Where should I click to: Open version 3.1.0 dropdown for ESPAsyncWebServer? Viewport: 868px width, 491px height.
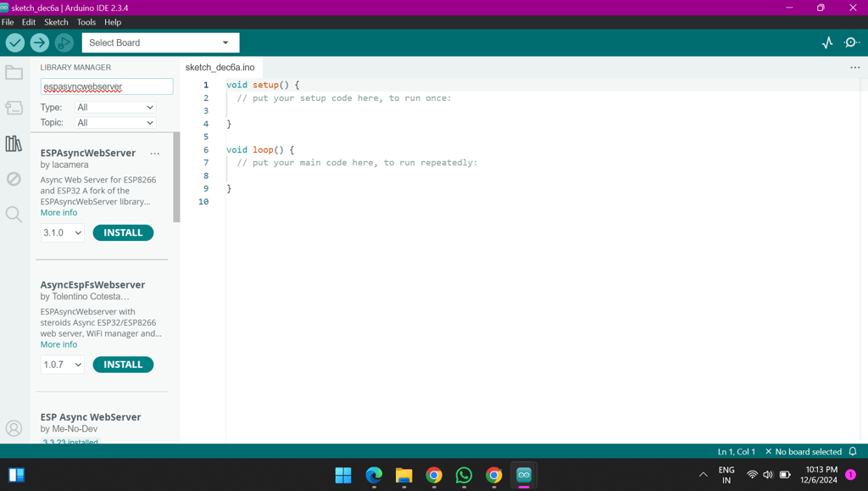pyautogui.click(x=62, y=233)
